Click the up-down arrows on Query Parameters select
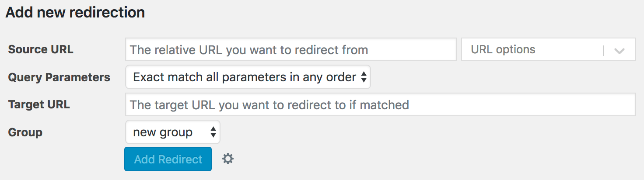 click(x=364, y=77)
